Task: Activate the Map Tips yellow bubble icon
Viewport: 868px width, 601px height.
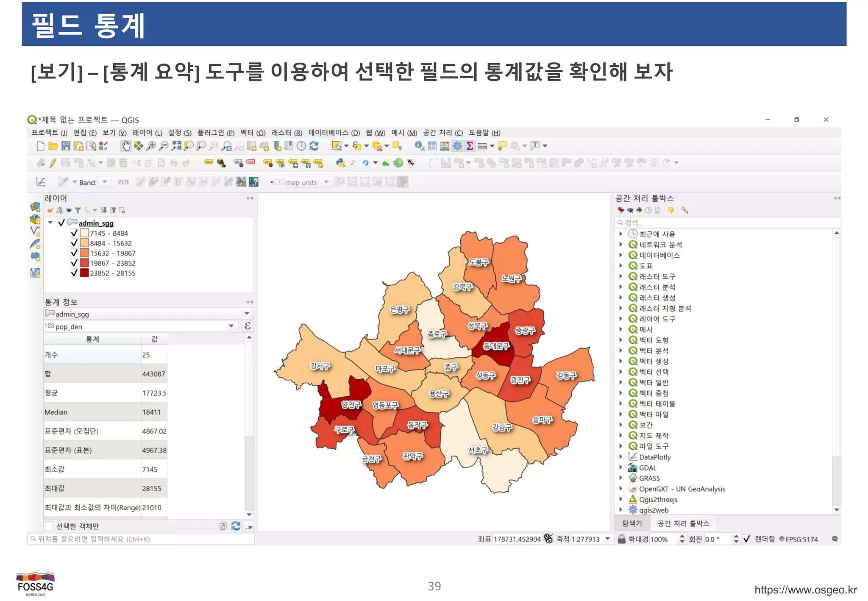Action: [x=502, y=146]
